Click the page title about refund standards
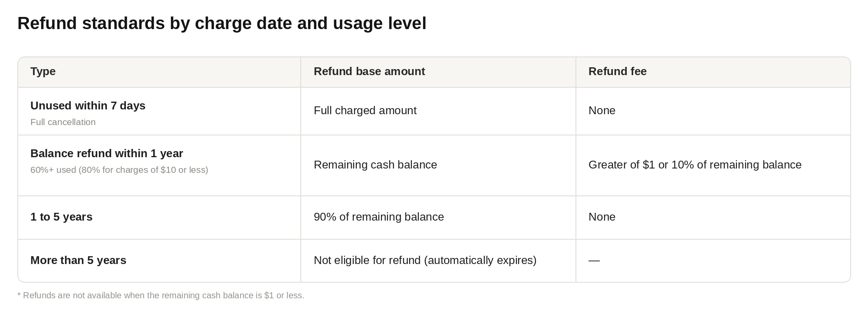868x317 pixels. pyautogui.click(x=222, y=23)
